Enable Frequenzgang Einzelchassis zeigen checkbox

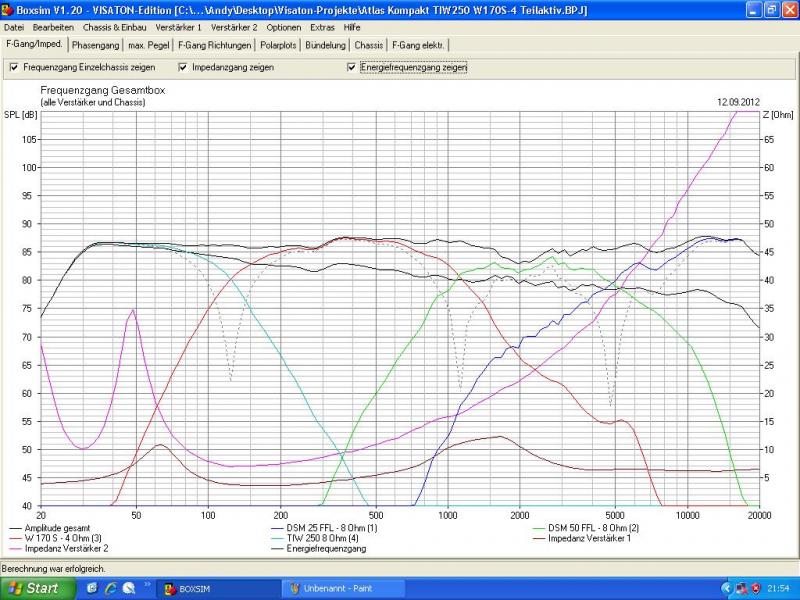pos(14,68)
